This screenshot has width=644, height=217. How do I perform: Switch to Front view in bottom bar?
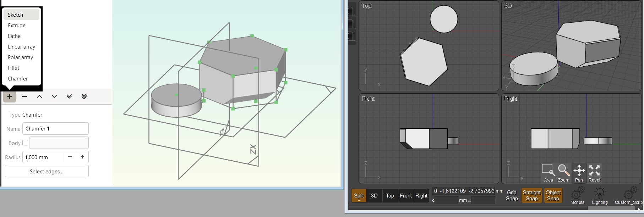click(x=406, y=196)
